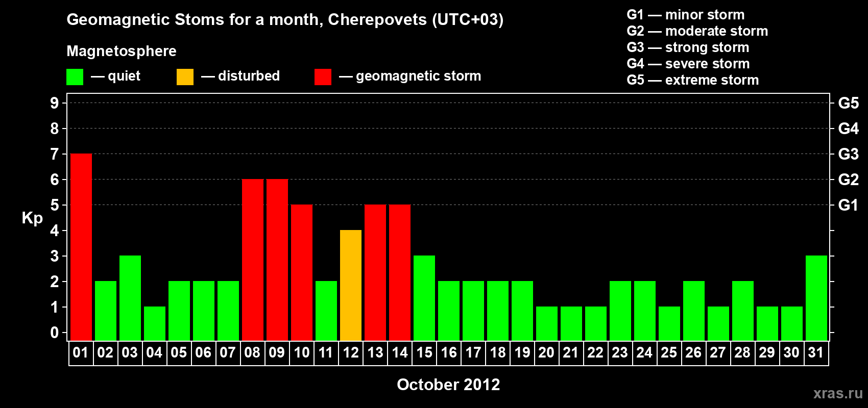This screenshot has height=408, width=868.
Task: Click the green bar for day 20
Action: (x=547, y=324)
